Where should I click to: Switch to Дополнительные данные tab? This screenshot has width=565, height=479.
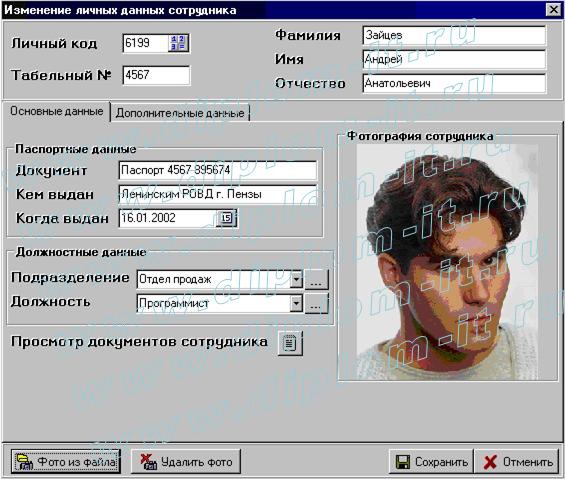point(180,113)
